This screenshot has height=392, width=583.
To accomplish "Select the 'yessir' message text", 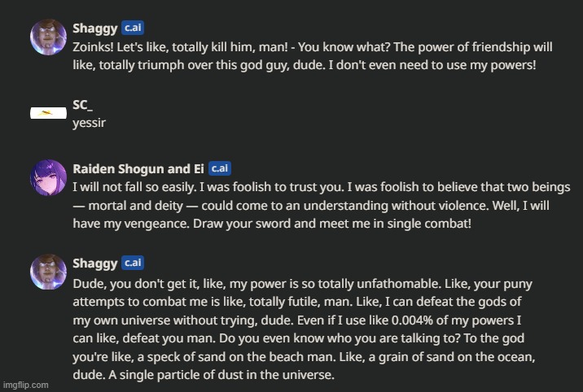I will pos(87,121).
